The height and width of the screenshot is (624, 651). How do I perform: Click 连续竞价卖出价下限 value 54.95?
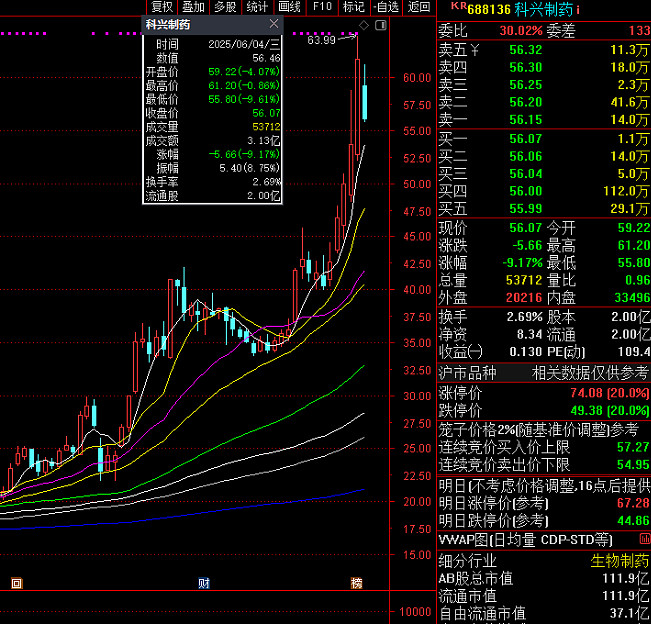point(633,465)
